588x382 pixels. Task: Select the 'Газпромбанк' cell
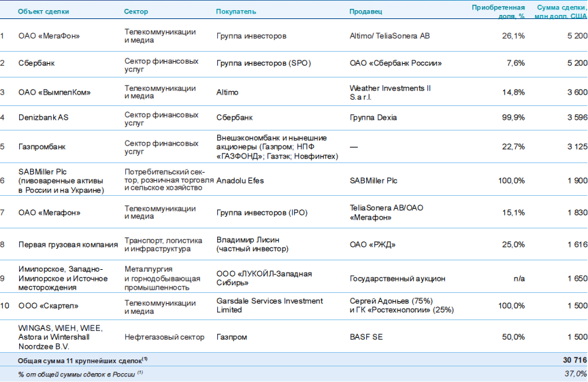coord(42,147)
